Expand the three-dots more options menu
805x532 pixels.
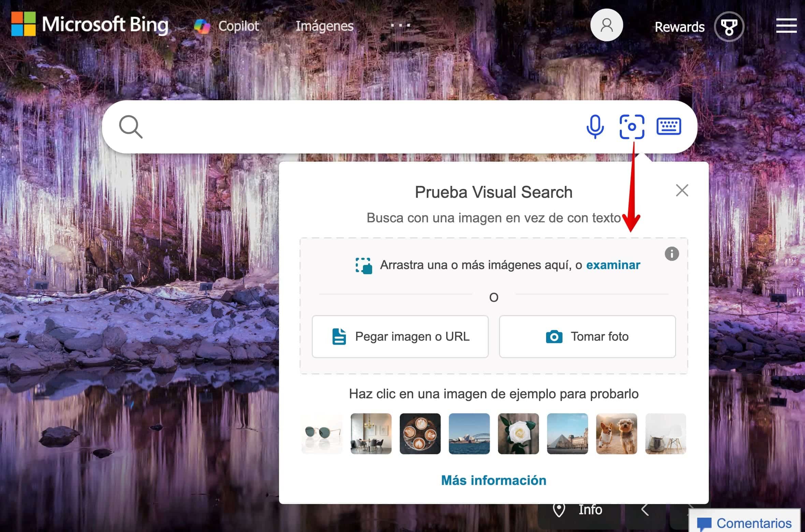click(400, 25)
